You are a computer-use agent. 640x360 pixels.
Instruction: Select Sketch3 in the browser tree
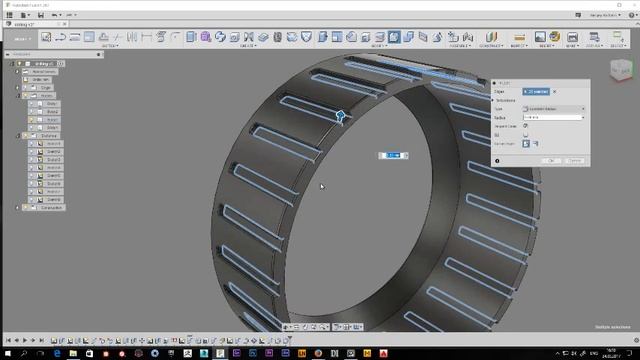point(53,160)
